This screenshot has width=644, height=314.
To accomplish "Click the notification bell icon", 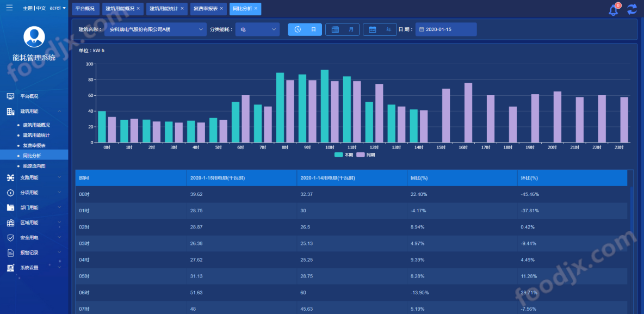I will tap(614, 9).
